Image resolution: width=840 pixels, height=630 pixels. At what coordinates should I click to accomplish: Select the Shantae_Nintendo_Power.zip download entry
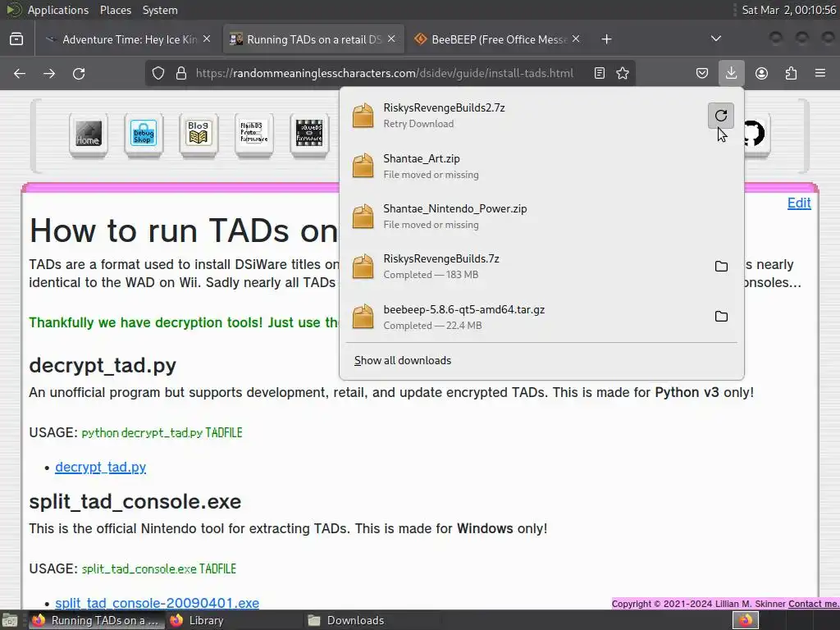[541, 217]
